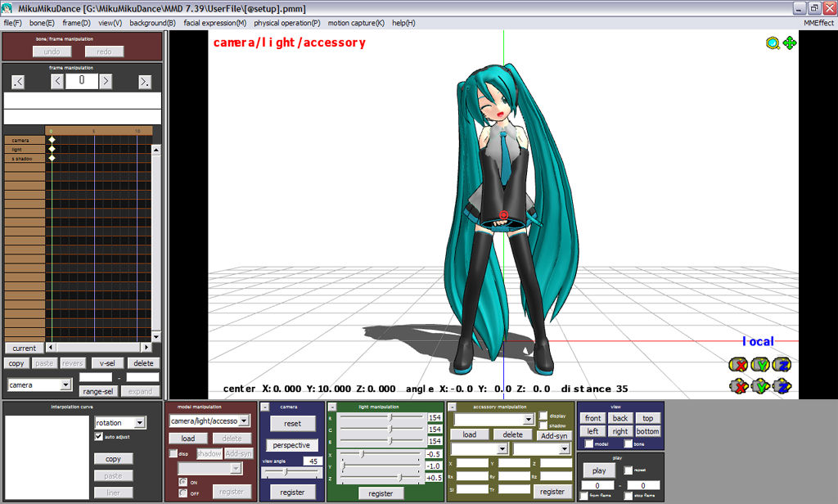Click the upper Y rotation axis icon
Image resolution: width=838 pixels, height=504 pixels.
pos(760,365)
